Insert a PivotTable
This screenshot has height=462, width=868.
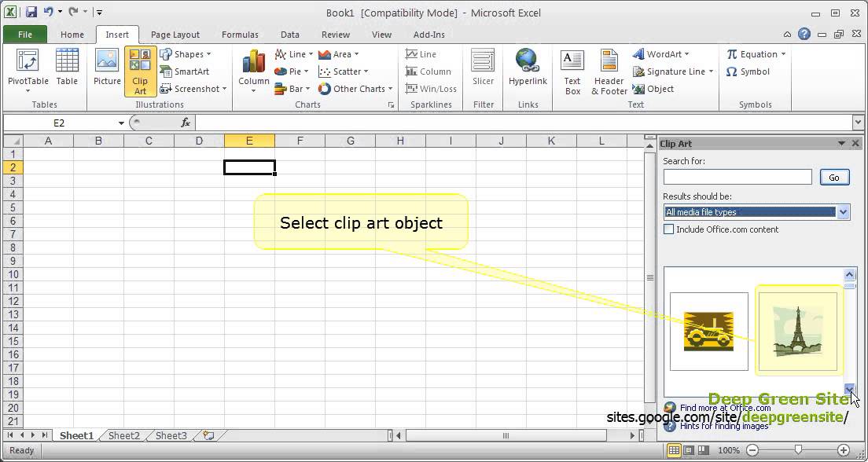(x=28, y=69)
